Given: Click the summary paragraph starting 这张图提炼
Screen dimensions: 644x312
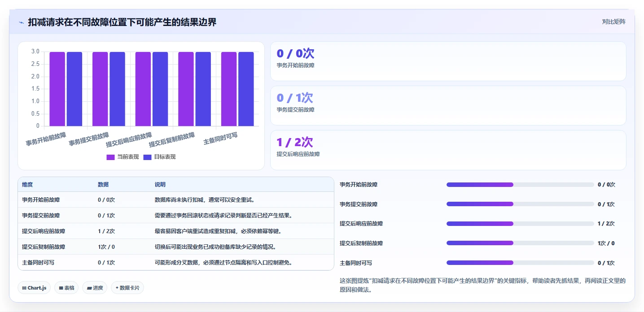Looking at the screenshot, I should pos(482,285).
